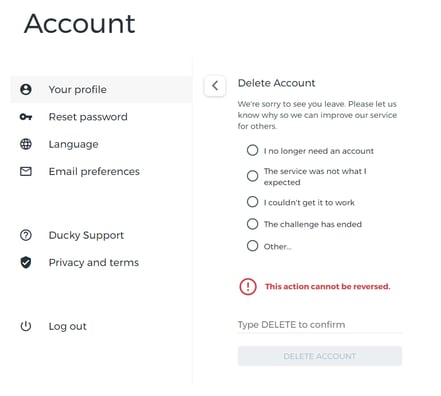The height and width of the screenshot is (396, 441).
Task: Click the power Log out icon
Action: 26,326
